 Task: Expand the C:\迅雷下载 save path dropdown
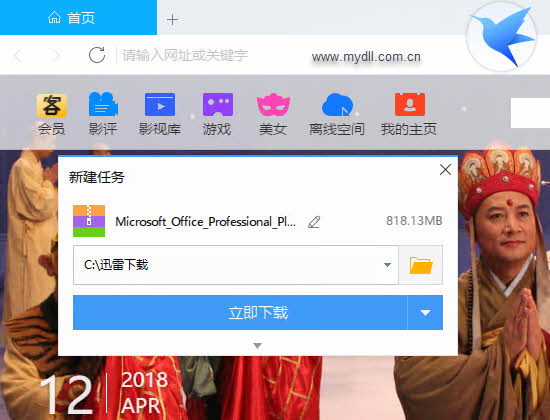387,265
